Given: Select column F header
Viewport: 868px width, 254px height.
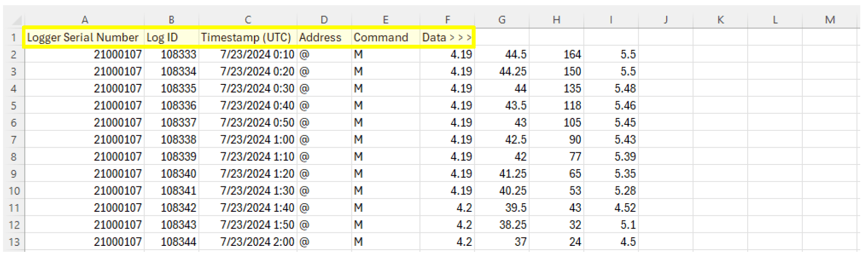Looking at the screenshot, I should [x=447, y=20].
